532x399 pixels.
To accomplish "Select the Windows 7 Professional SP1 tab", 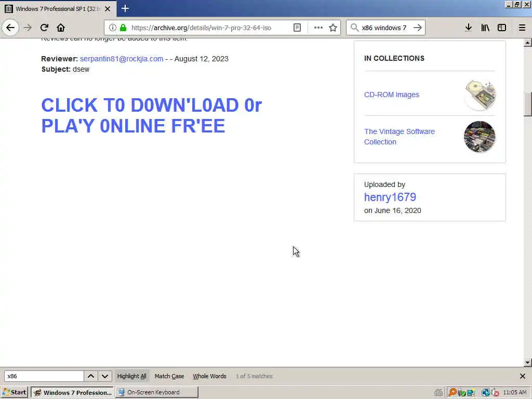I will tap(58, 9).
